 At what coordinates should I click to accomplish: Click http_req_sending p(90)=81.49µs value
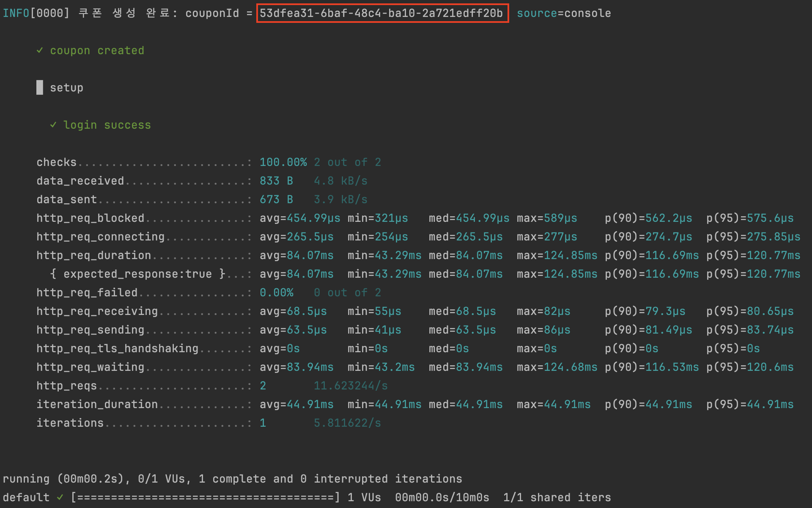648,330
